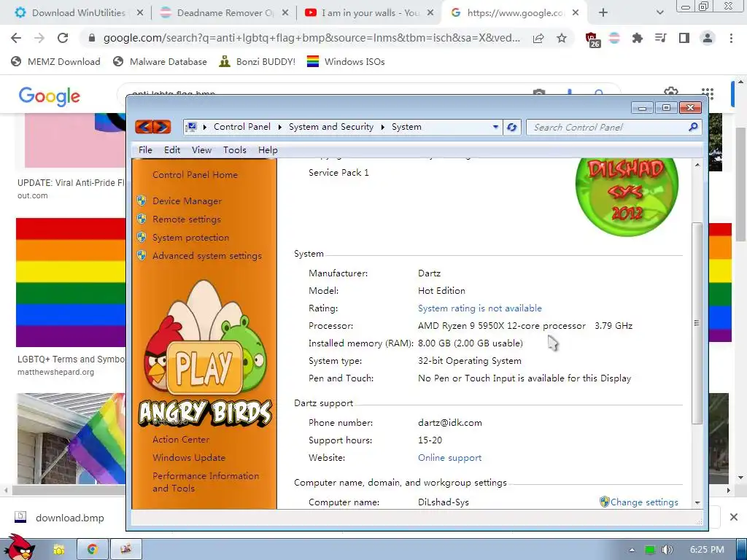Click the Forward arrow in Control Panel window
The height and width of the screenshot is (560, 747).
coord(162,127)
